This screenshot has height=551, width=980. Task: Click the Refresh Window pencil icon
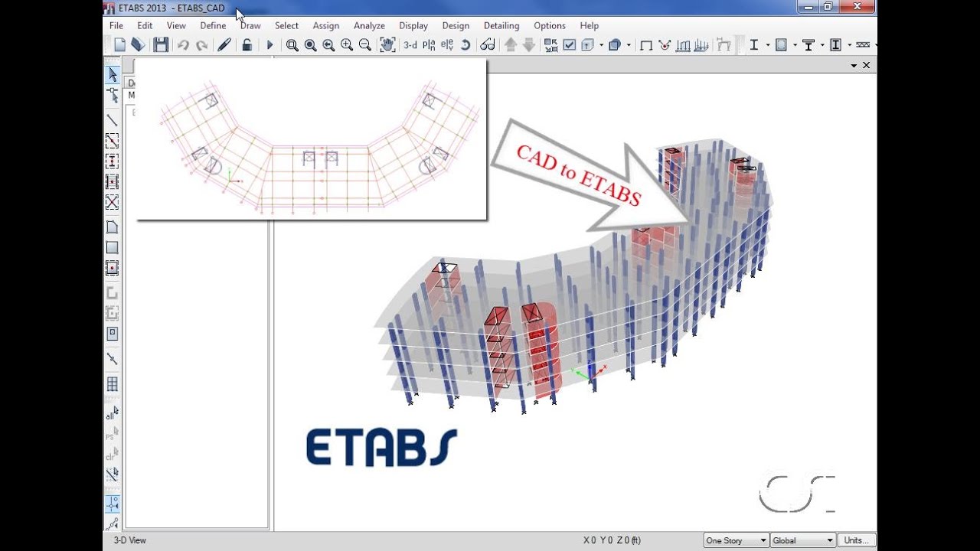pyautogui.click(x=224, y=45)
